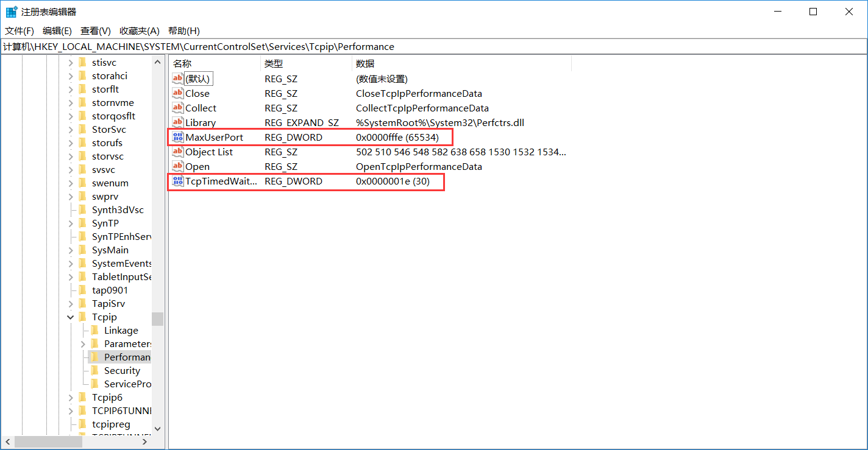The height and width of the screenshot is (450, 868).
Task: Click the string icon next to Library
Action: 177,122
